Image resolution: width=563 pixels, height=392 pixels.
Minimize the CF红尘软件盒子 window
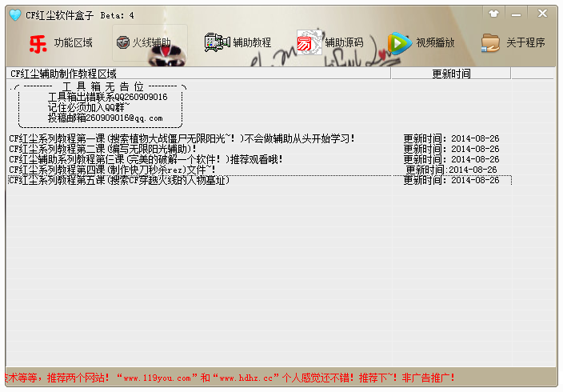point(517,14)
